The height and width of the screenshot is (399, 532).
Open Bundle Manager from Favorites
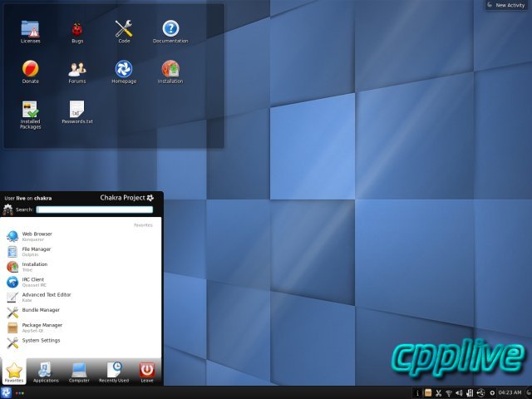(x=81, y=313)
